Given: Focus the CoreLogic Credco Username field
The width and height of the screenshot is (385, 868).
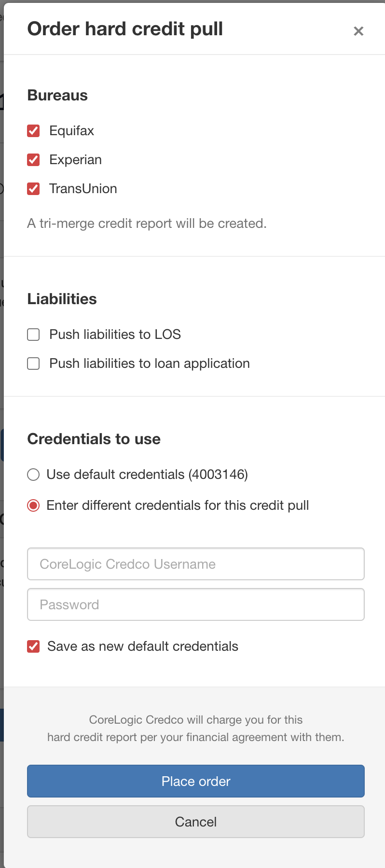Looking at the screenshot, I should 195,564.
